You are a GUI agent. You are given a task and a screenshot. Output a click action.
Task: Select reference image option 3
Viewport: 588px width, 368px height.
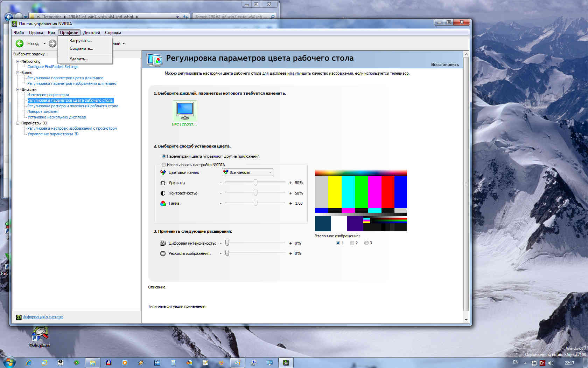366,243
